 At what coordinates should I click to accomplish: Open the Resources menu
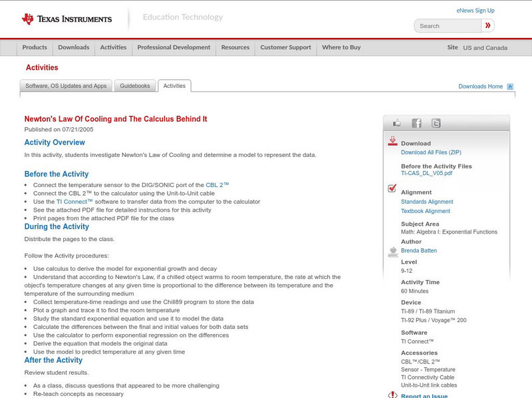tap(235, 47)
